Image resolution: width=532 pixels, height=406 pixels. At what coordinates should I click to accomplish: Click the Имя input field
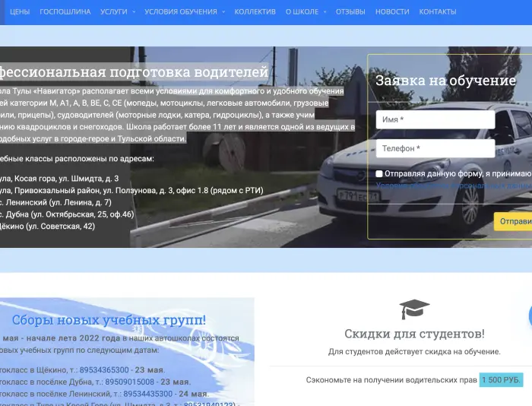pos(435,120)
